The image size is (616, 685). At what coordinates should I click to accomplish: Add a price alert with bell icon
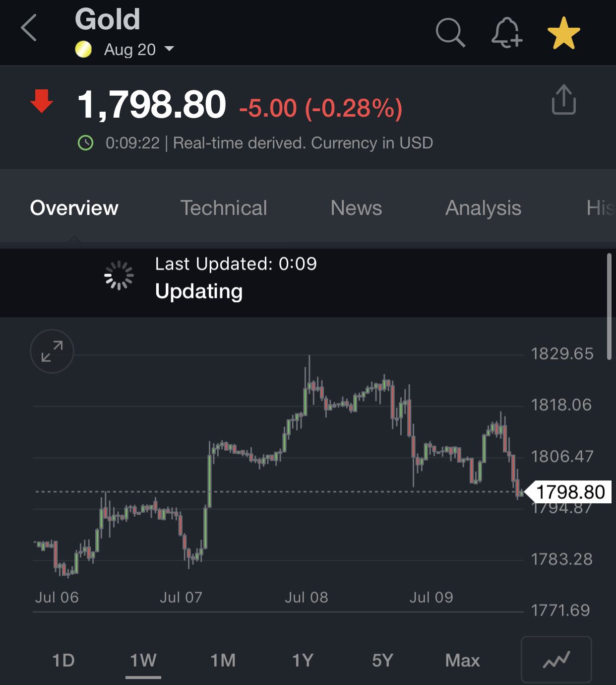tap(506, 33)
